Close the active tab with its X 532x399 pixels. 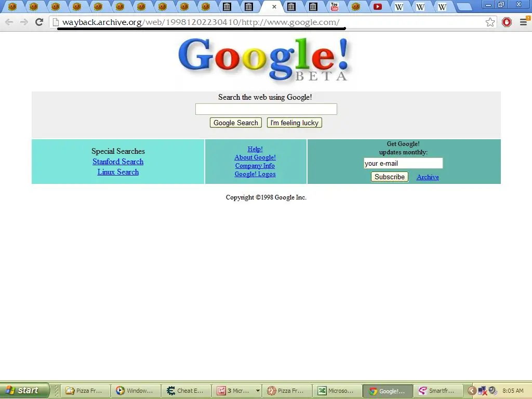pos(274,6)
